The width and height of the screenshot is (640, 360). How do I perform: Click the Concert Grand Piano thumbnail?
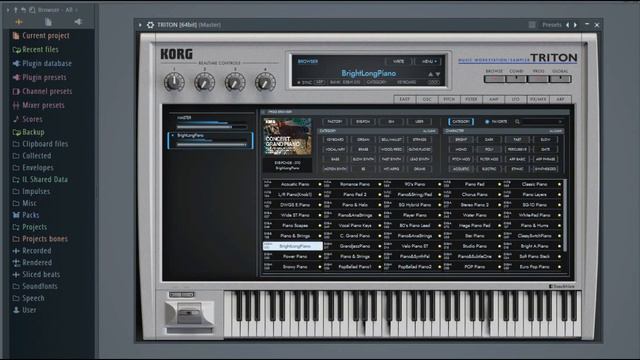(x=287, y=137)
